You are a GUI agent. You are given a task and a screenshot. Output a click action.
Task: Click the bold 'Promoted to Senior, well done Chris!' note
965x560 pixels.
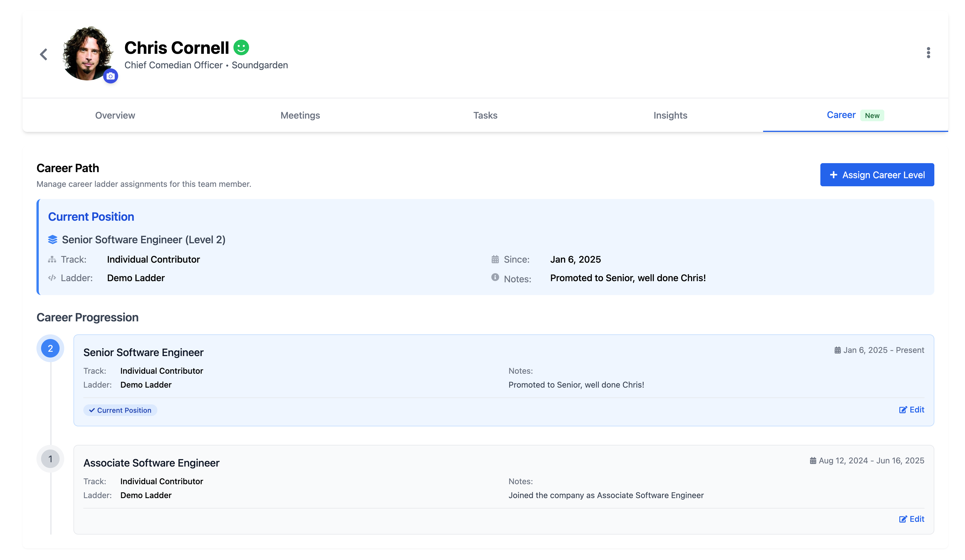(628, 278)
